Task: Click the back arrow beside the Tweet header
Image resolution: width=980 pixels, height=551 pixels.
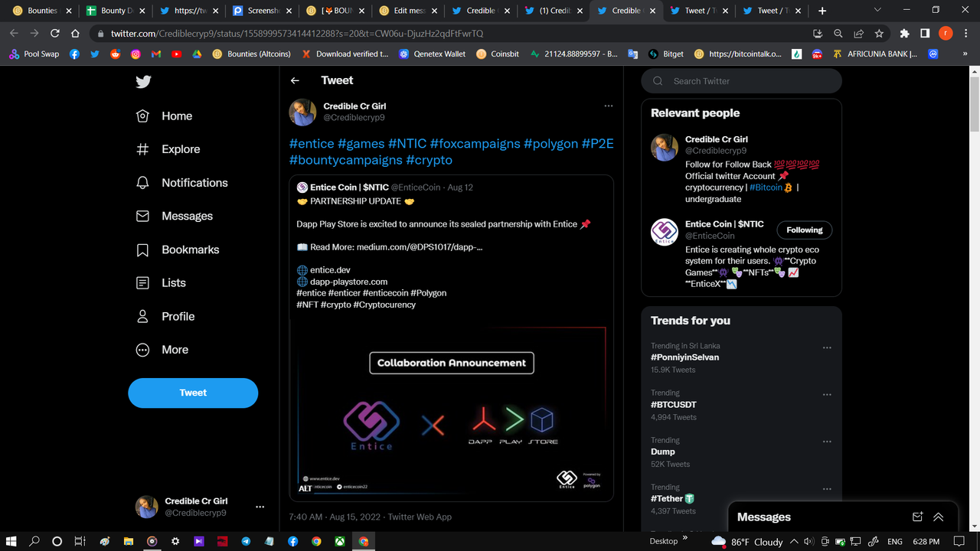Action: click(295, 80)
